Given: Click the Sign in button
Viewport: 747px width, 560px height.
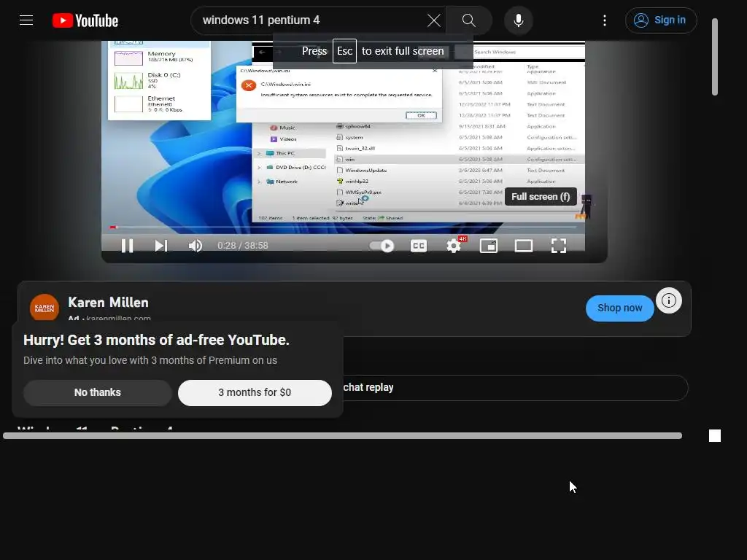Looking at the screenshot, I should 661,20.
